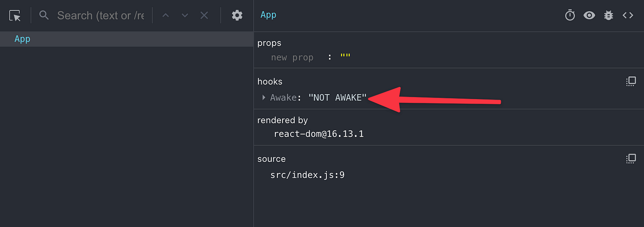
Task: Copy the source location to the clipboard
Action: pos(631,159)
